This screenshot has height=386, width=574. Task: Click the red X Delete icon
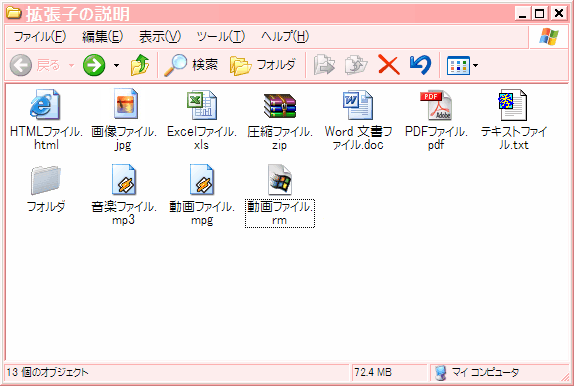[x=388, y=65]
